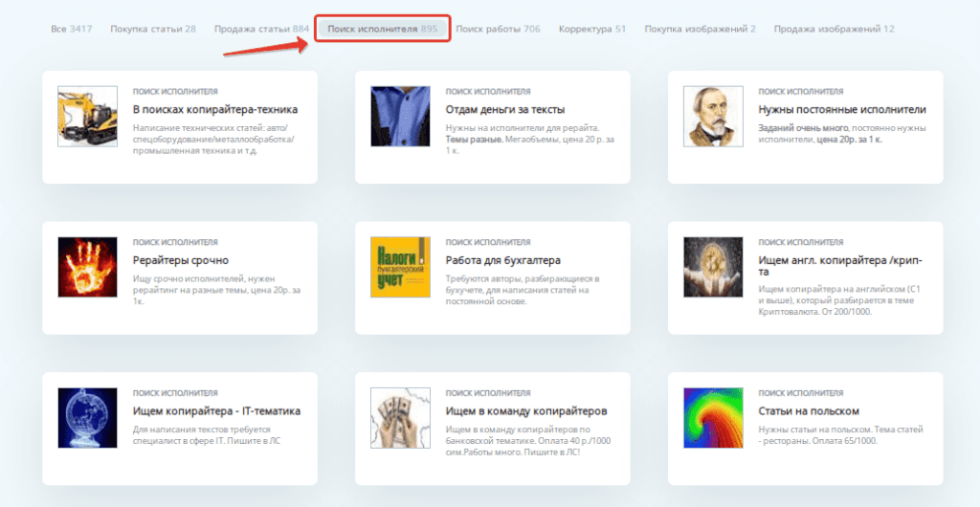The image size is (980, 507).
Task: Click description "Требуются авторы, разбирающиеся в бухучете"
Action: click(x=523, y=290)
